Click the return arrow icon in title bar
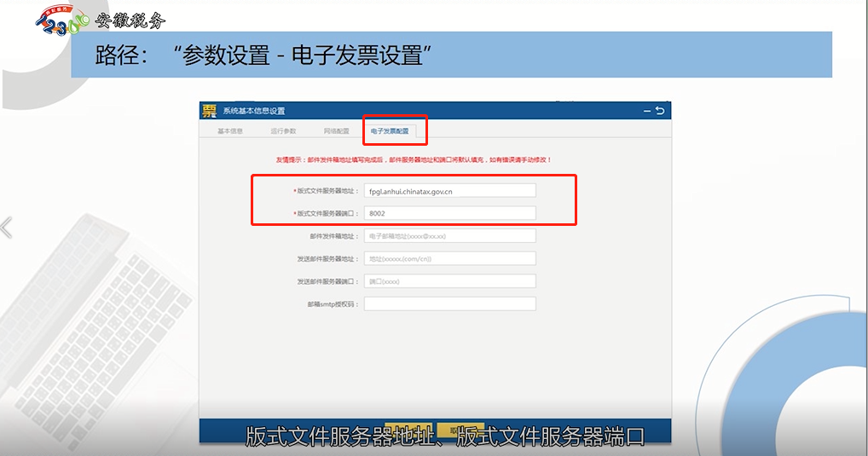The image size is (868, 456). point(660,111)
